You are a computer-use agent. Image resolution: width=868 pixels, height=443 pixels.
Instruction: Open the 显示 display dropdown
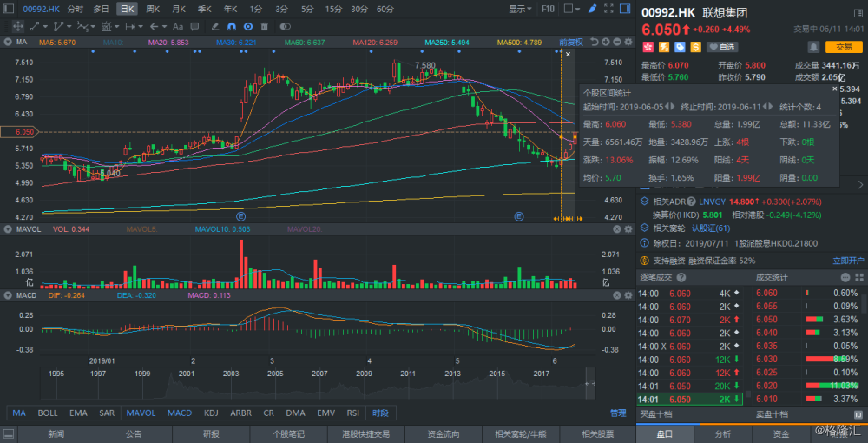pyautogui.click(x=520, y=9)
